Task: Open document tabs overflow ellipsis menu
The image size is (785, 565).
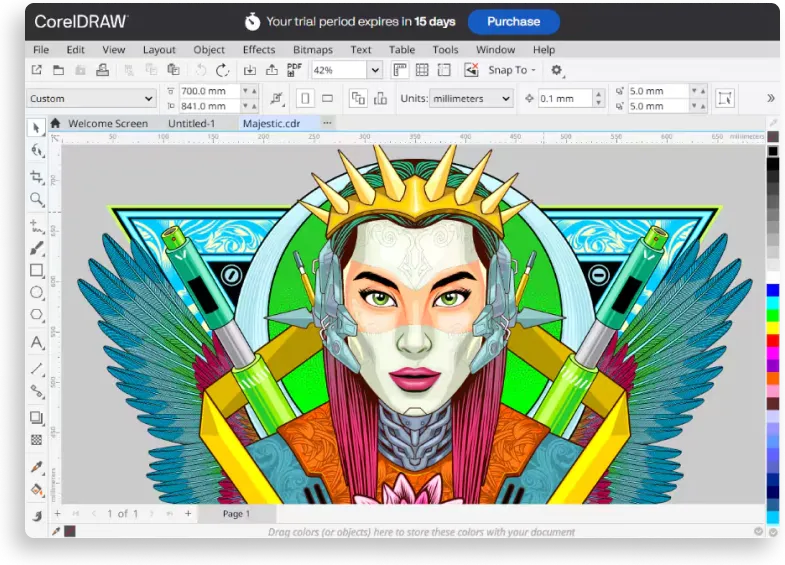Action: pos(327,123)
